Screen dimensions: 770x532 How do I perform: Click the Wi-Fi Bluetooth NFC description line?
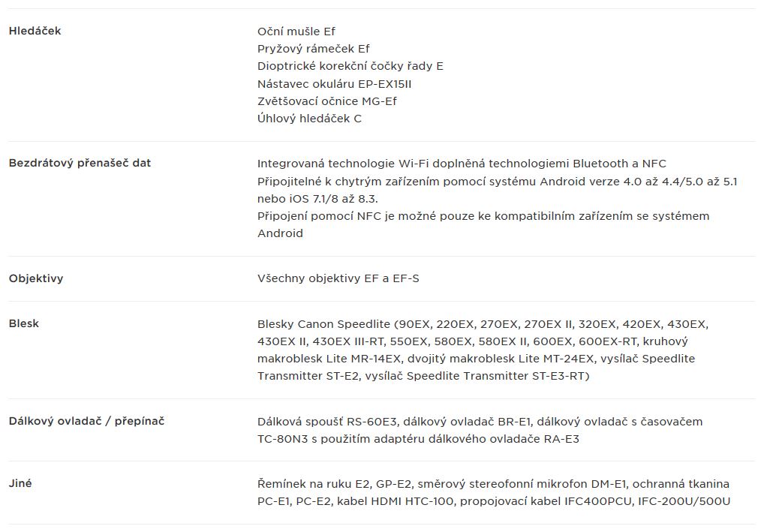462,164
